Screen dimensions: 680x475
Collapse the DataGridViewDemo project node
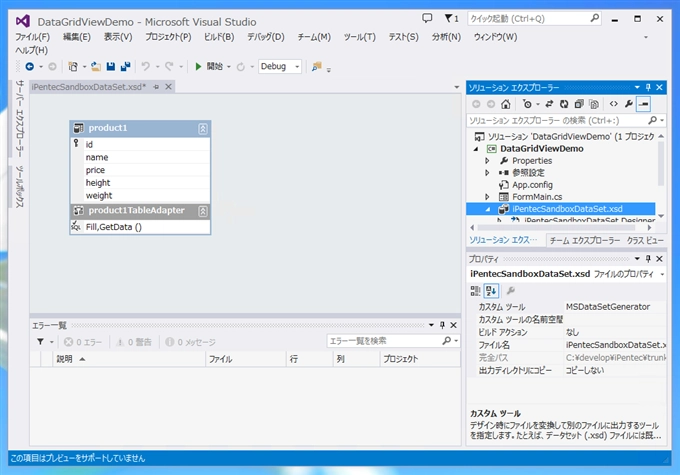point(476,149)
